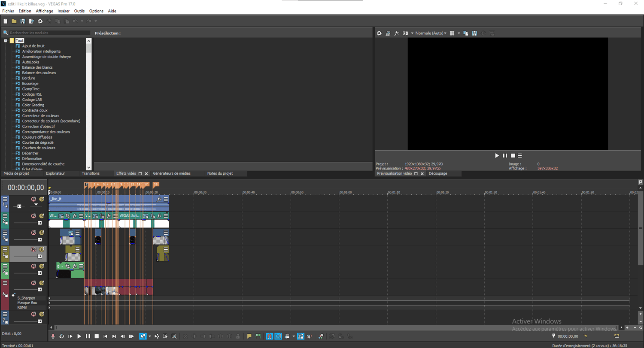Collapse the Tout folder in effects tree
Screen dimensions: 644x348
[x=6, y=41]
